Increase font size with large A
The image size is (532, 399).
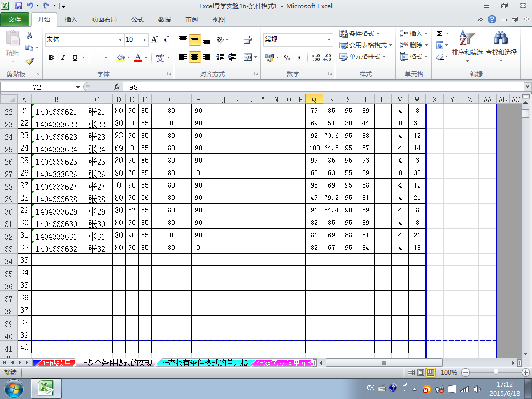pyautogui.click(x=154, y=39)
